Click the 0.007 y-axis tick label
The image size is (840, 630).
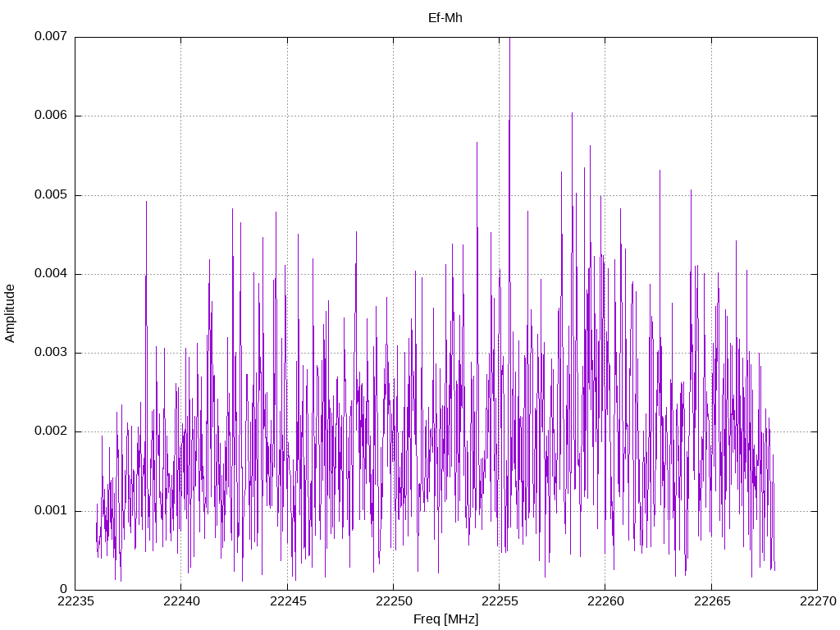tap(51, 36)
